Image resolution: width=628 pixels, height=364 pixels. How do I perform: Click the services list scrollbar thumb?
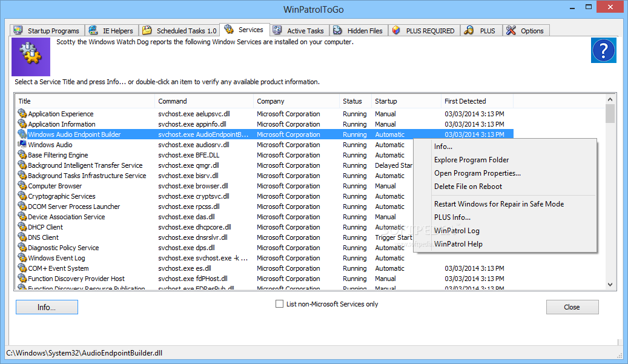(x=610, y=114)
